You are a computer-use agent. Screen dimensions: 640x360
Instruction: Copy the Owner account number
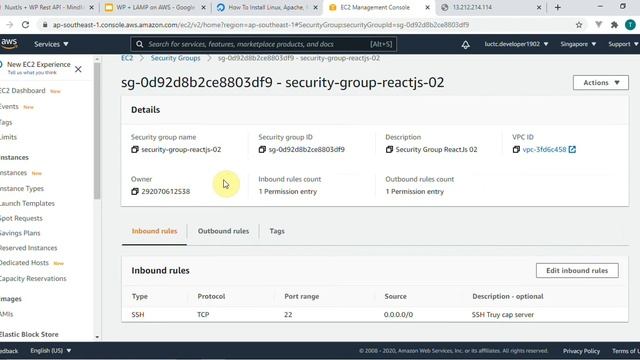point(135,191)
